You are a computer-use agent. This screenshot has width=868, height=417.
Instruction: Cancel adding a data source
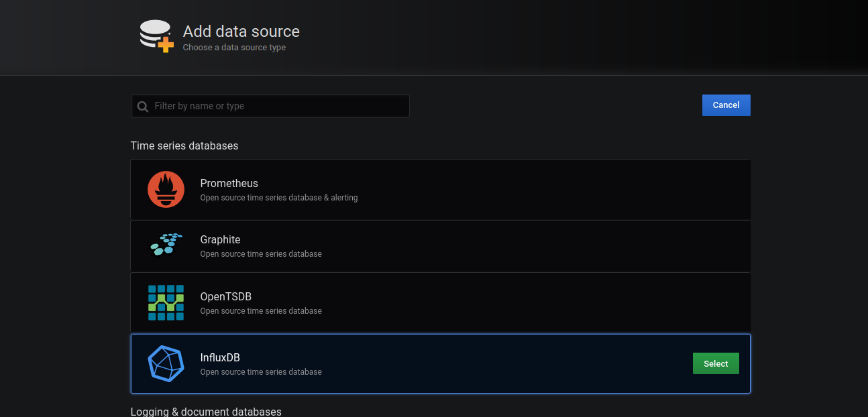pyautogui.click(x=726, y=105)
